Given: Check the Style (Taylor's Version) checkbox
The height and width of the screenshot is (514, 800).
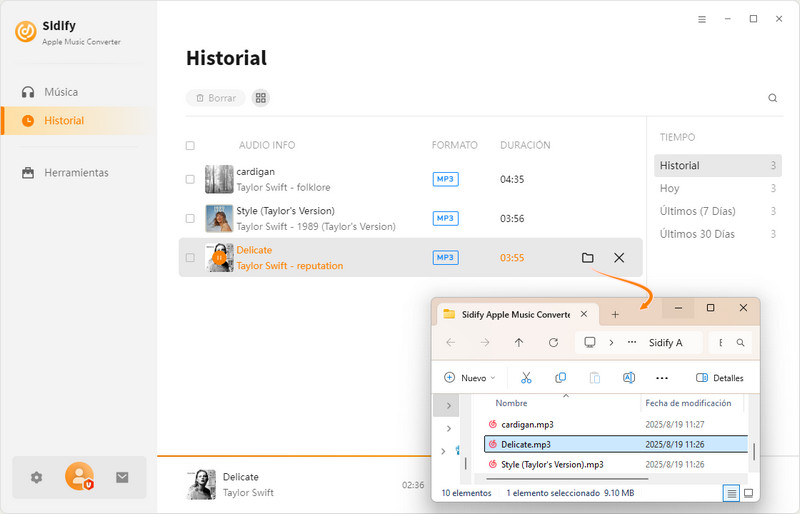Looking at the screenshot, I should 190,218.
